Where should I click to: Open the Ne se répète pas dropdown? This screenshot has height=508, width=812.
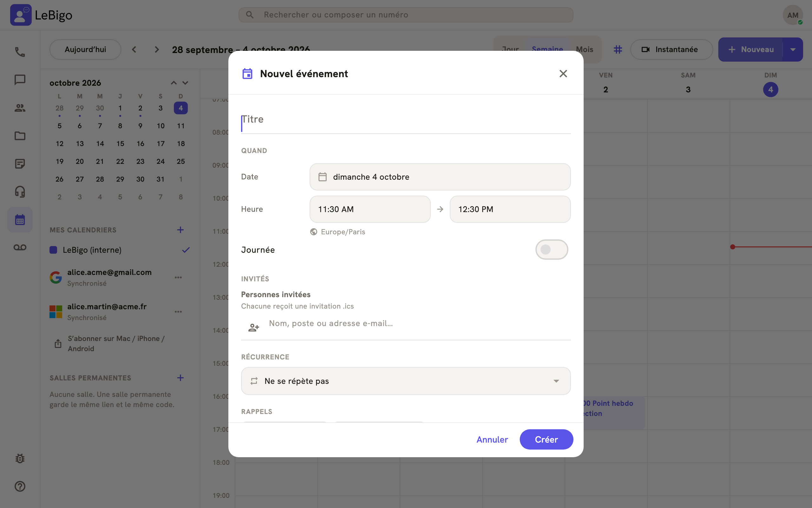[x=406, y=381]
